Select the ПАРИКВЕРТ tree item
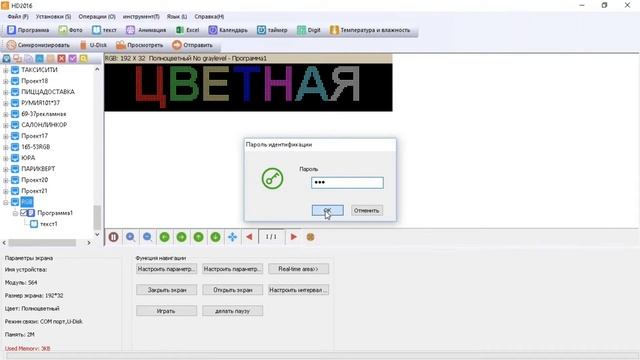Viewport: 640px width, 360px height. coord(38,169)
